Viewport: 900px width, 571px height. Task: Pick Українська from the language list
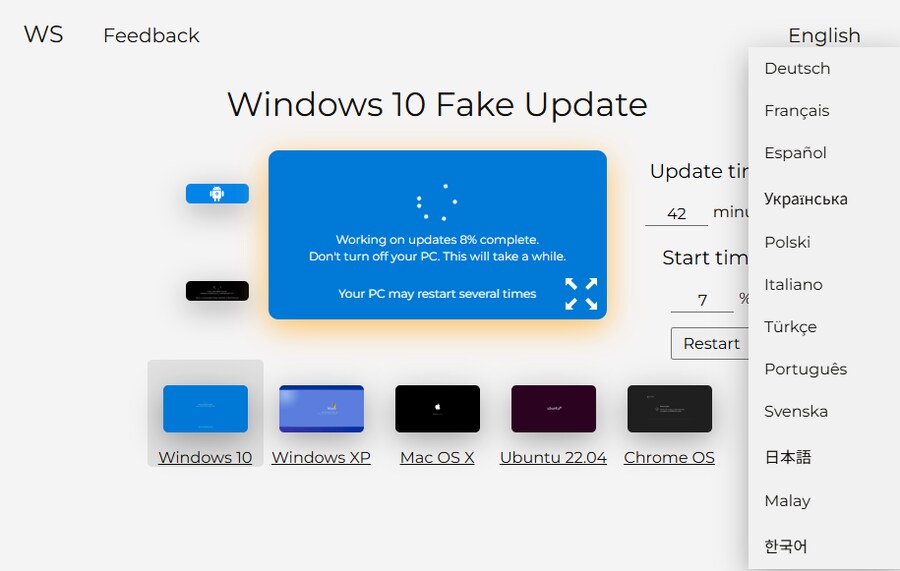(x=805, y=199)
